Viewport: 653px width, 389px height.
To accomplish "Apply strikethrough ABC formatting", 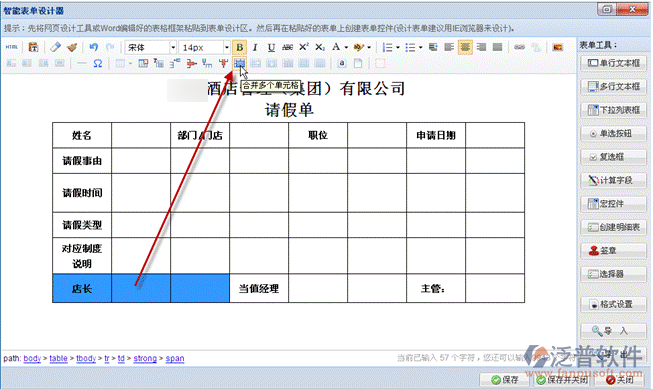I will point(287,47).
